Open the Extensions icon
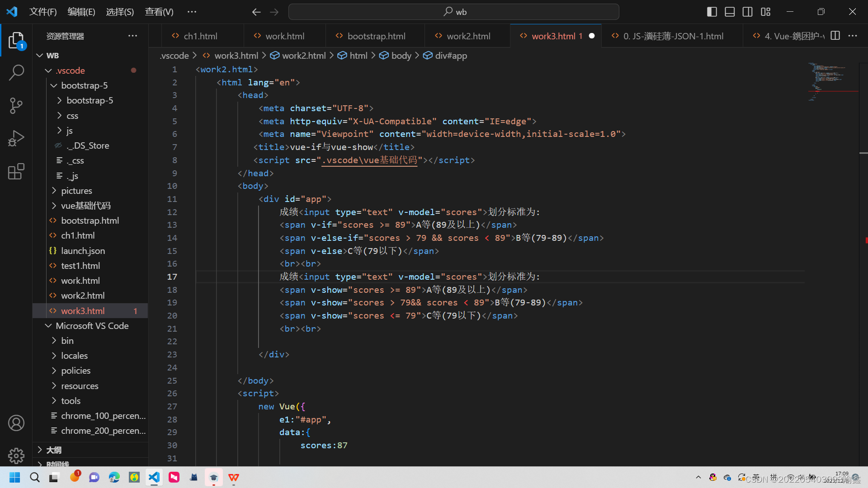The width and height of the screenshot is (868, 488). pyautogui.click(x=16, y=172)
